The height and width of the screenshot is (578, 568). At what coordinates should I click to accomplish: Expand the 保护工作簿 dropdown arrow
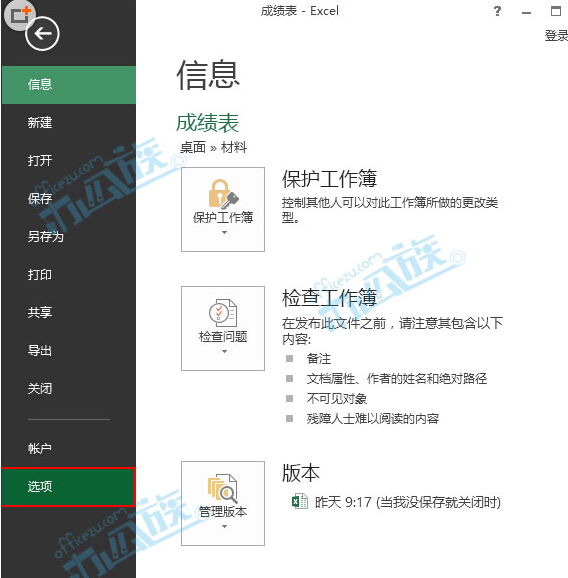pos(224,233)
